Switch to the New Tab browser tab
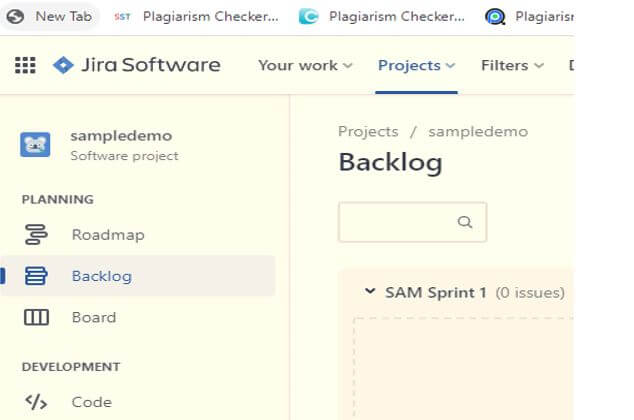This screenshot has width=634, height=420. click(53, 16)
